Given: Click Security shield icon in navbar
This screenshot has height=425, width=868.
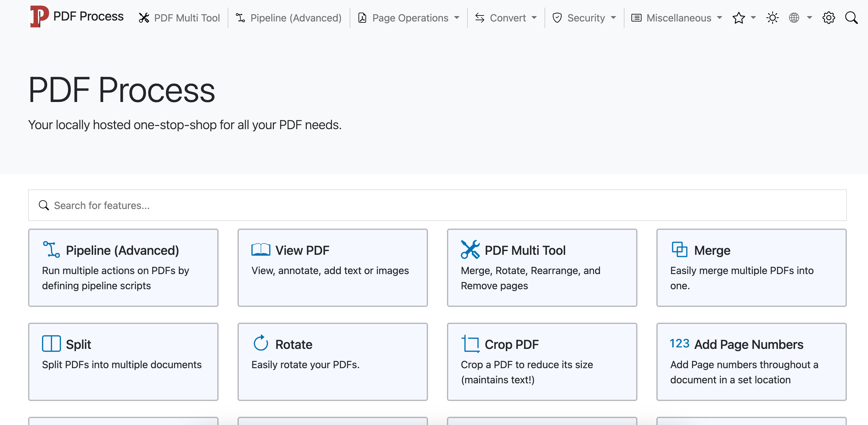Looking at the screenshot, I should [557, 18].
